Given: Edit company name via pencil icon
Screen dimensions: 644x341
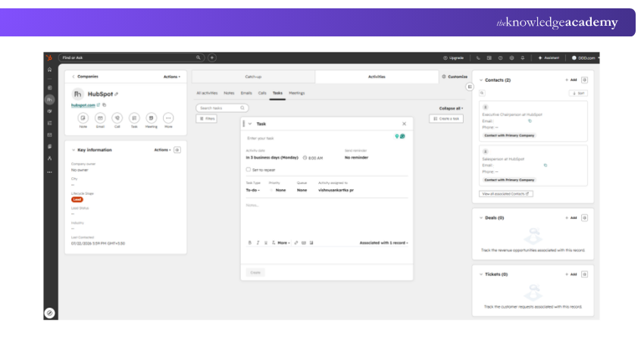Looking at the screenshot, I should 117,94.
